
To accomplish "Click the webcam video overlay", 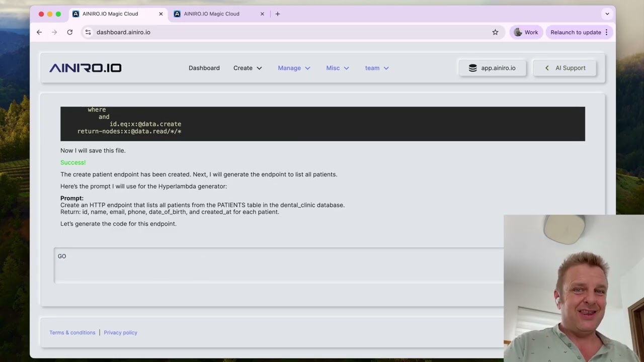I will pyautogui.click(x=574, y=288).
